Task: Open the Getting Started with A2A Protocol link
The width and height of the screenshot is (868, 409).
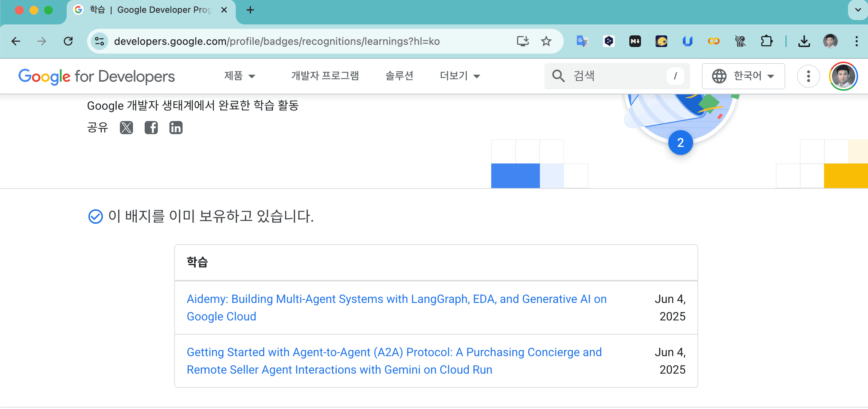Action: [394, 361]
